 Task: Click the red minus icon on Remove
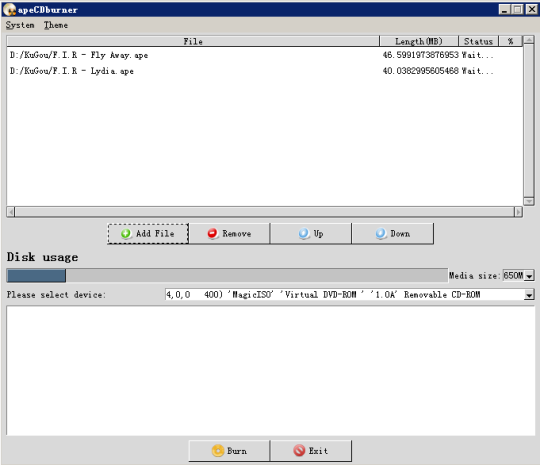coord(212,234)
